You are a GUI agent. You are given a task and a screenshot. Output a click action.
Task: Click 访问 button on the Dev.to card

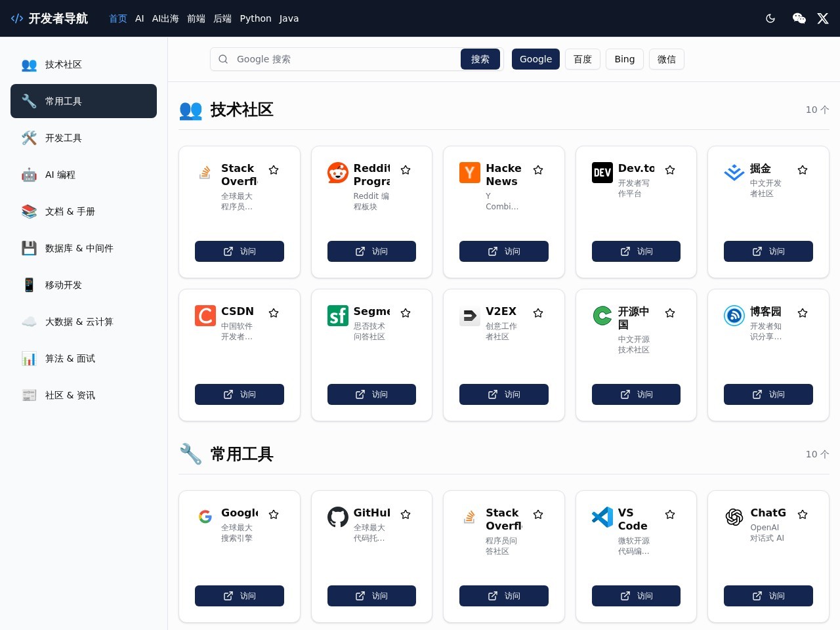(635, 251)
